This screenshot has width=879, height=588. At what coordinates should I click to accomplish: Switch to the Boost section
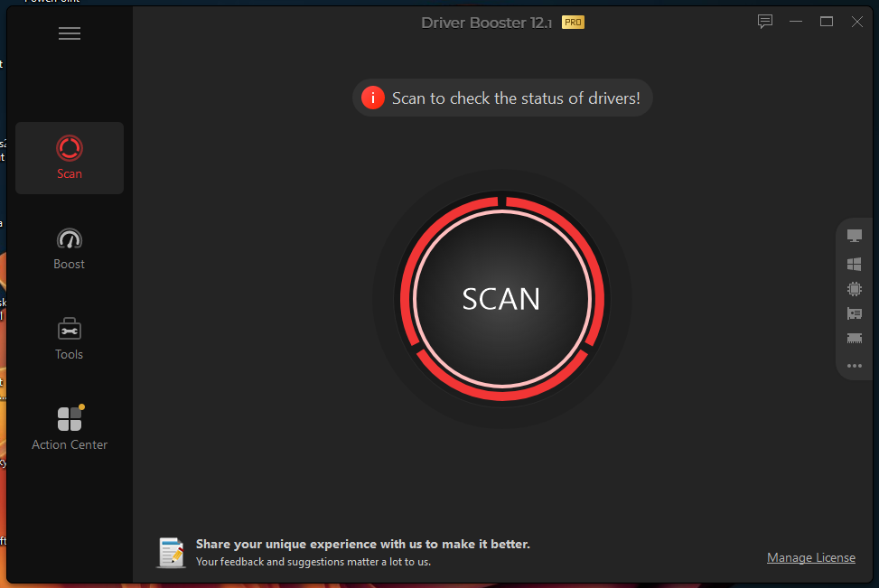(x=70, y=249)
